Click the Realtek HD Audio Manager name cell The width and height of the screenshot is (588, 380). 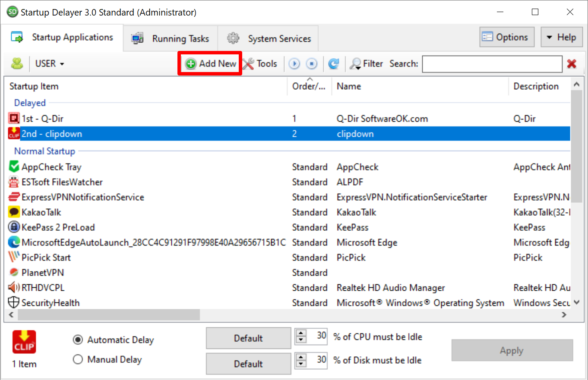391,288
